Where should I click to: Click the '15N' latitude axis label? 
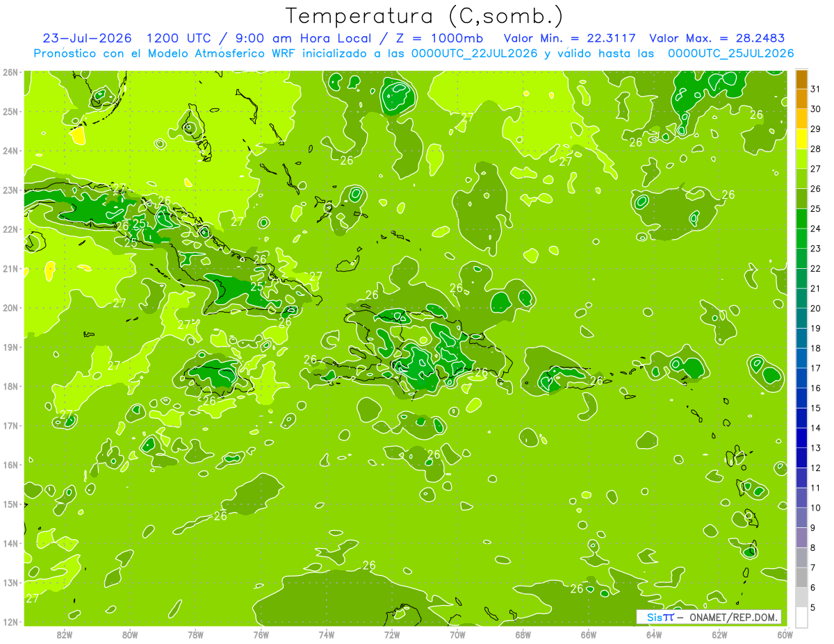tap(10, 504)
